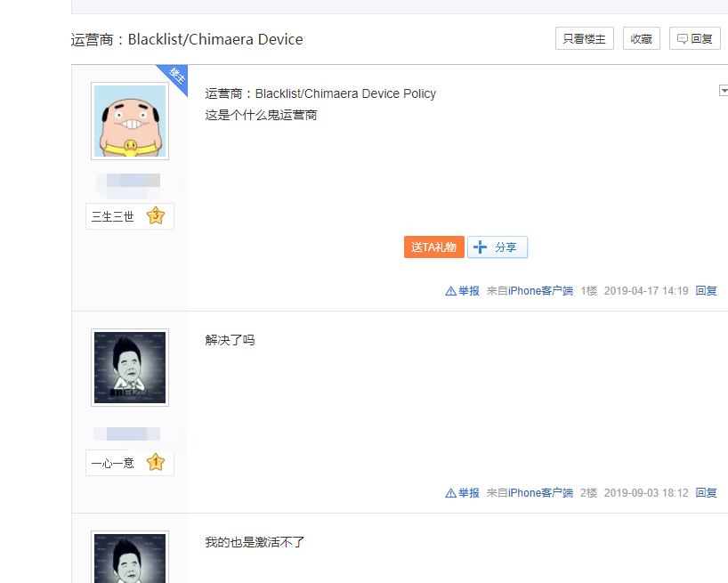The width and height of the screenshot is (728, 583).
Task: Click the report triangle icon on floor 2
Action: [x=449, y=492]
